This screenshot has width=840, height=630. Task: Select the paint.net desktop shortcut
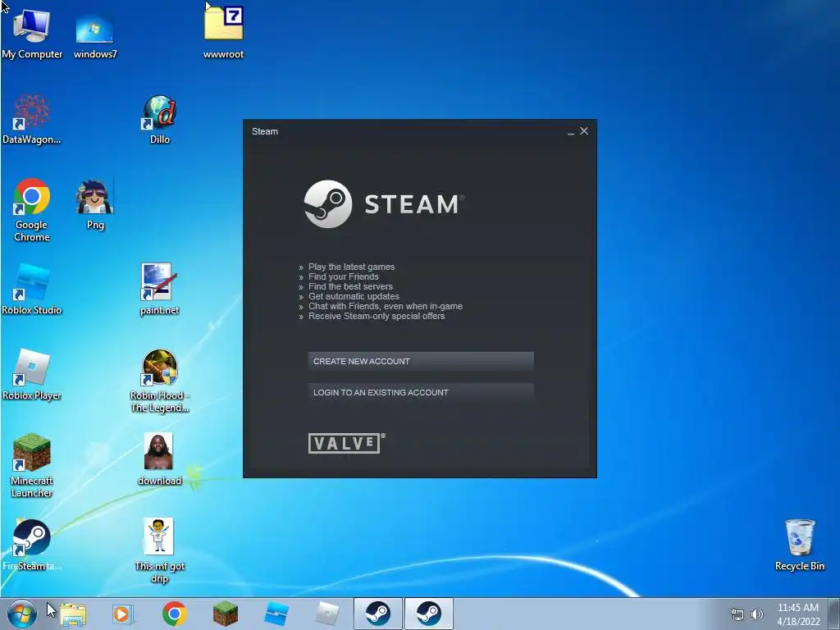(159, 290)
